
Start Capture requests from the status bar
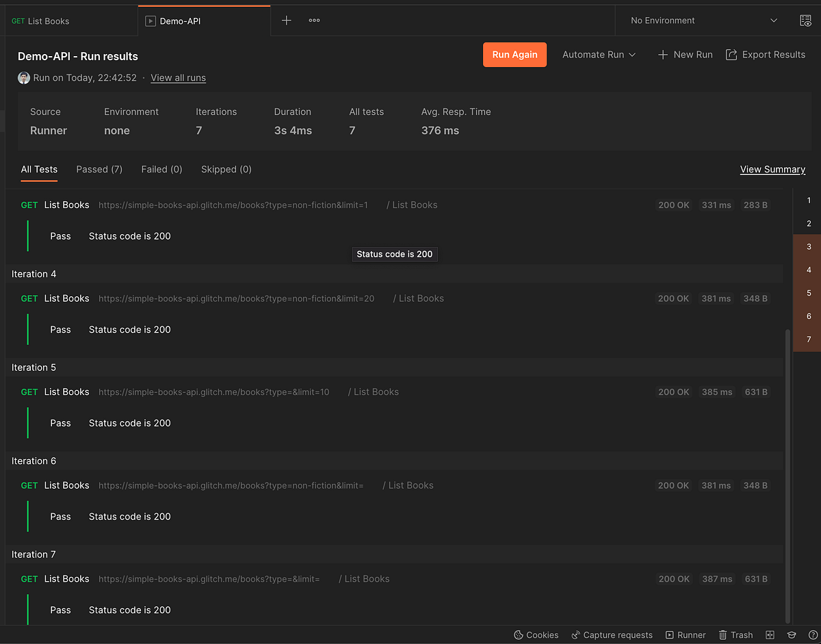pos(612,635)
